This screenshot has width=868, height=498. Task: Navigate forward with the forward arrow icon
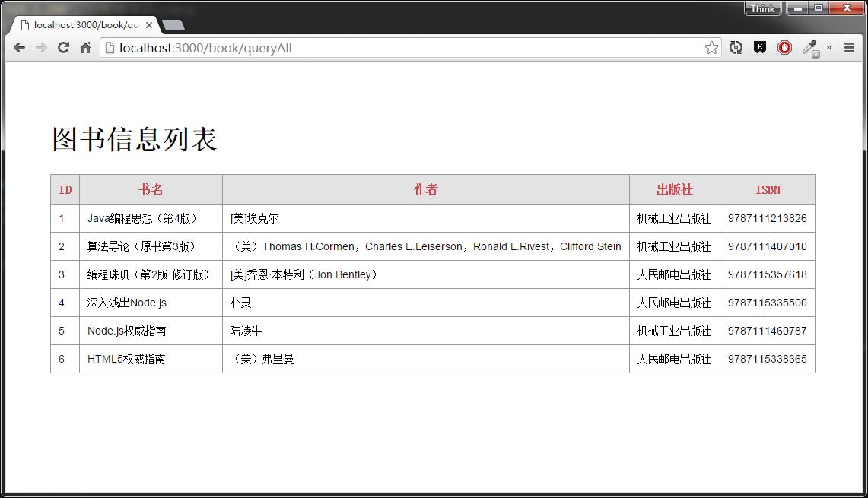pyautogui.click(x=41, y=47)
